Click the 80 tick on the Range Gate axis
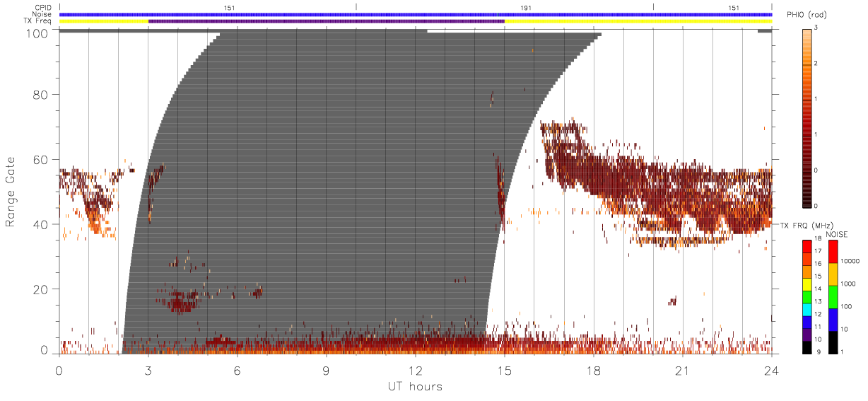The image size is (868, 401). [41, 94]
